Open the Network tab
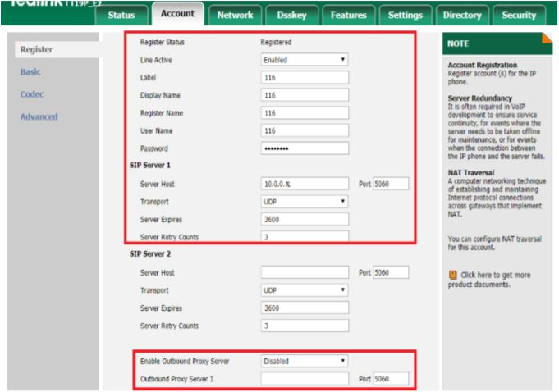The image size is (559, 392). 234,16
